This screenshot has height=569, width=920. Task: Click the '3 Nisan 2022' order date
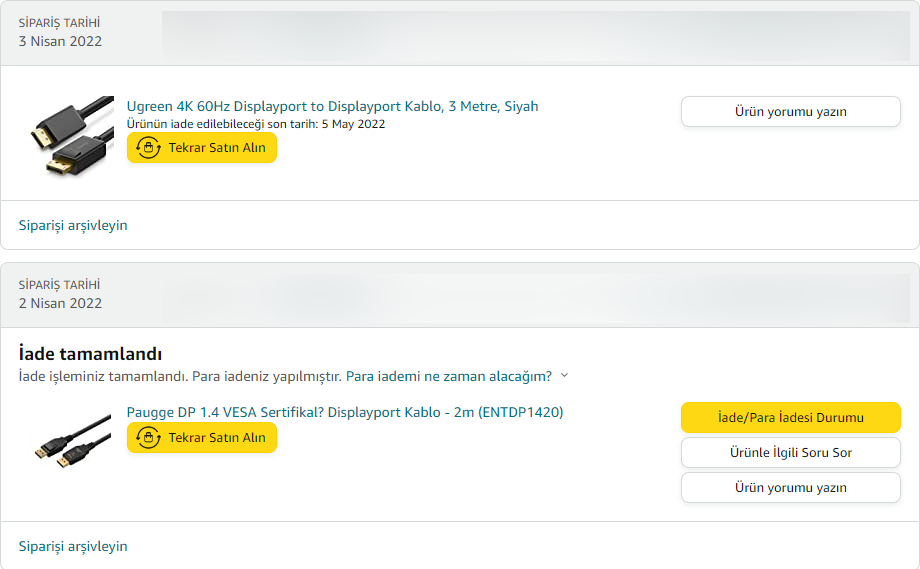60,41
